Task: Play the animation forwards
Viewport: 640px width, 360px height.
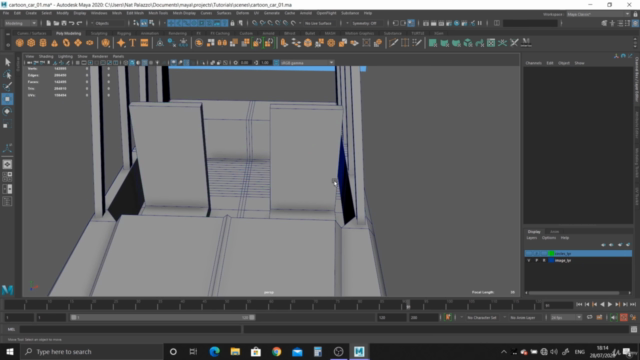Action: (x=610, y=304)
